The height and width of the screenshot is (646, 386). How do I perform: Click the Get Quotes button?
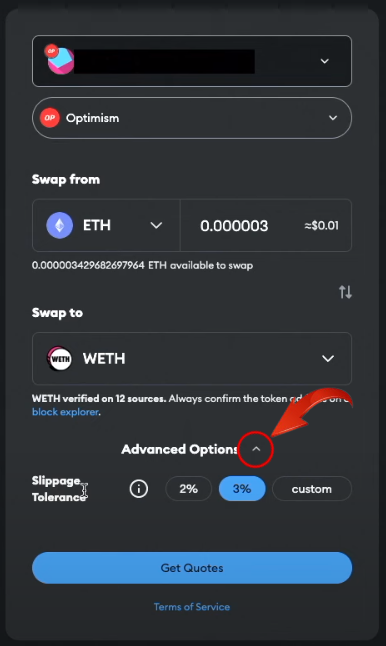pos(192,568)
